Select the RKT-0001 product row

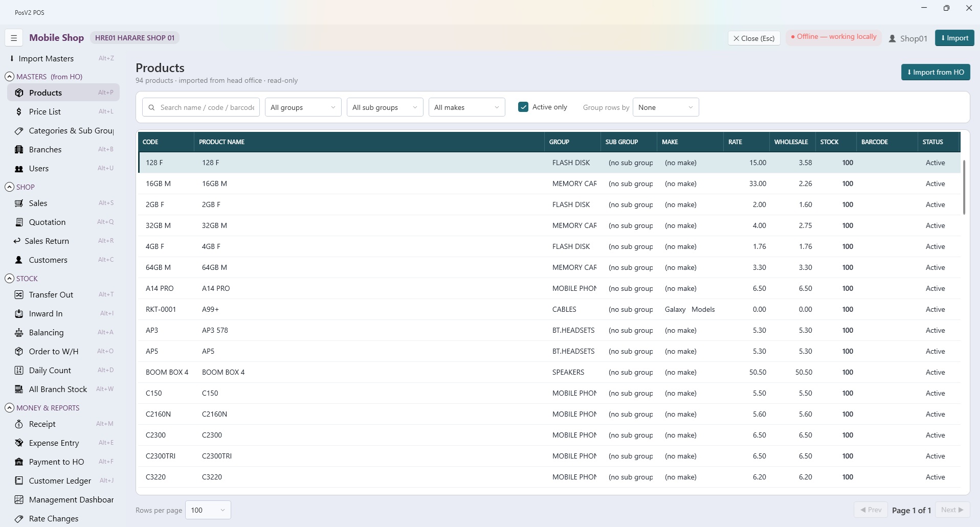coord(549,309)
